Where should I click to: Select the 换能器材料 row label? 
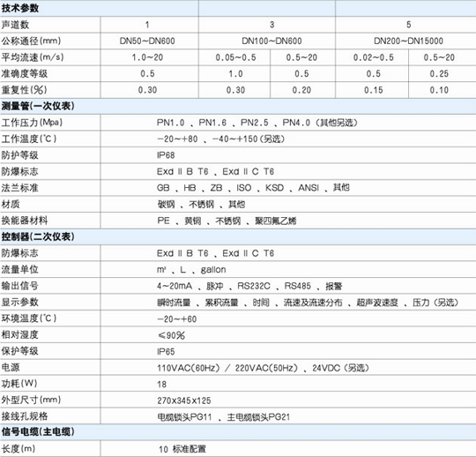pos(25,221)
